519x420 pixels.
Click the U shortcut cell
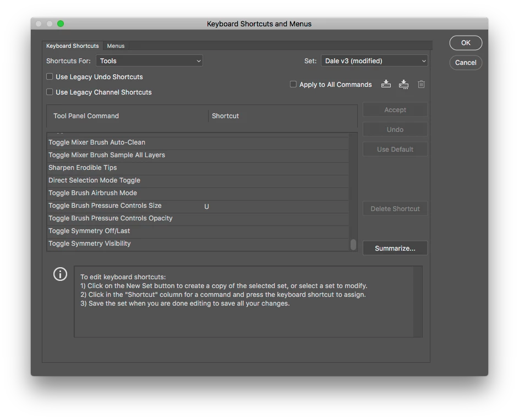206,207
